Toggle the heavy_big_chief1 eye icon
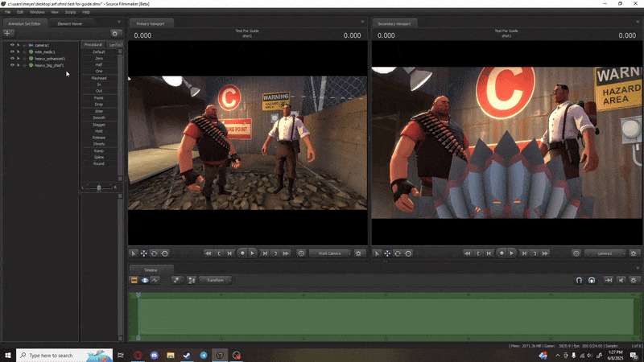This screenshot has height=362, width=644. (x=12, y=65)
